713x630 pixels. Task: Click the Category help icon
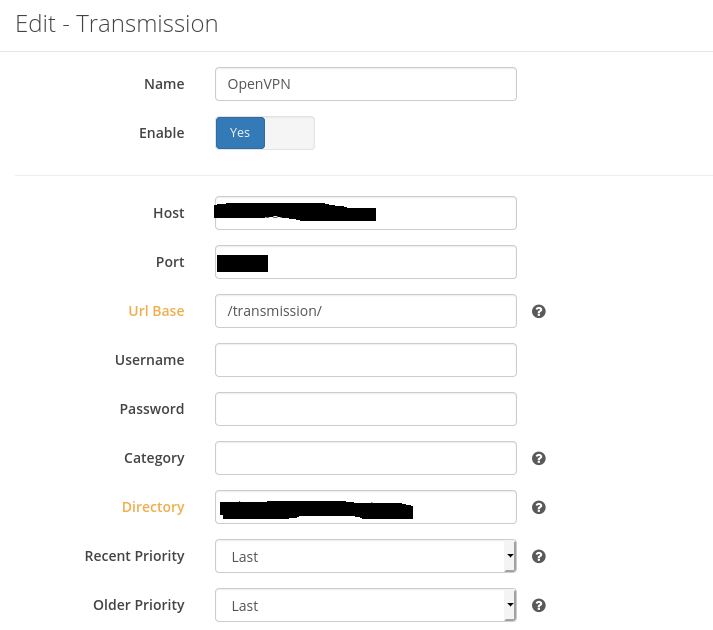[x=538, y=459]
